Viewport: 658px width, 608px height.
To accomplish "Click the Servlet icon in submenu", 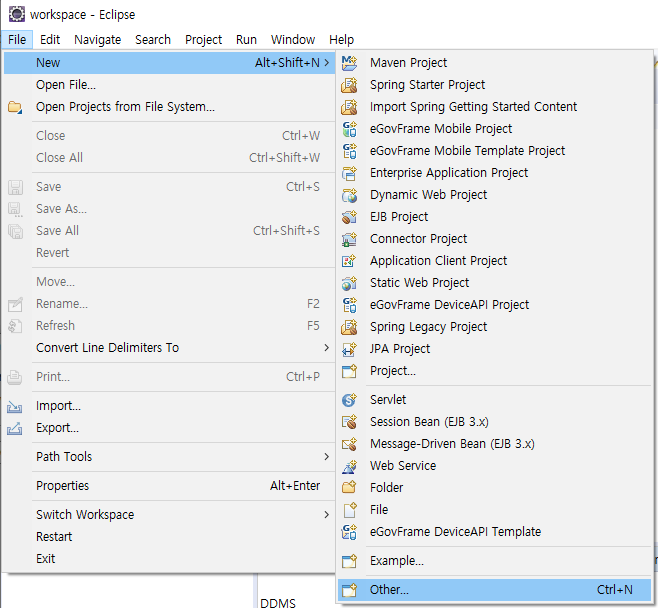I will coord(349,400).
